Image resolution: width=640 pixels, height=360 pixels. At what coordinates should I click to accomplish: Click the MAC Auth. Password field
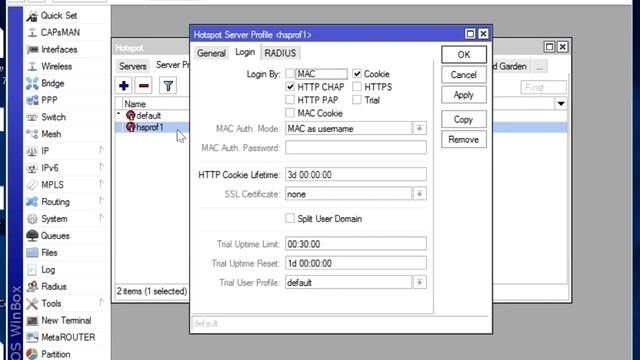(x=356, y=148)
